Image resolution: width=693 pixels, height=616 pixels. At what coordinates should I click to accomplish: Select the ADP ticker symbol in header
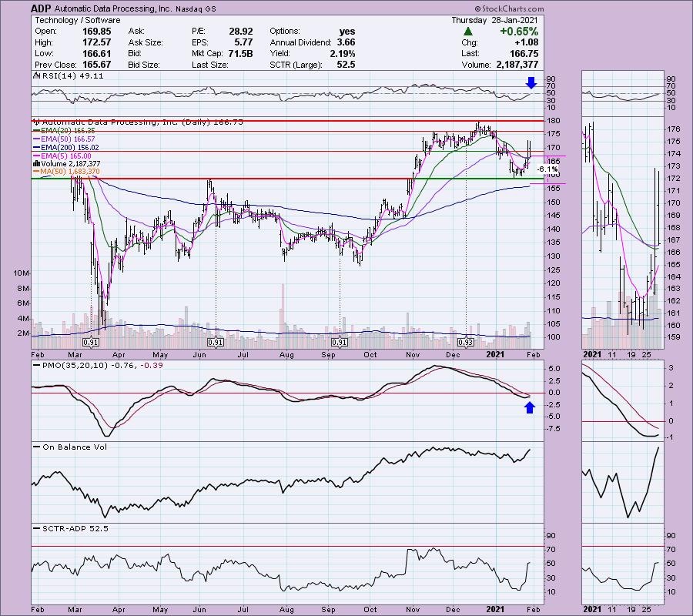41,8
